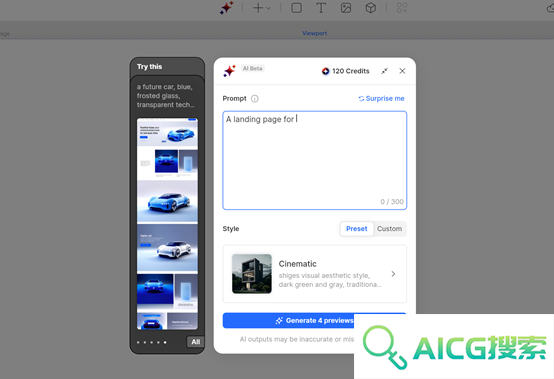Select the rounded rectangle shape tool
The height and width of the screenshot is (379, 554).
tap(296, 8)
